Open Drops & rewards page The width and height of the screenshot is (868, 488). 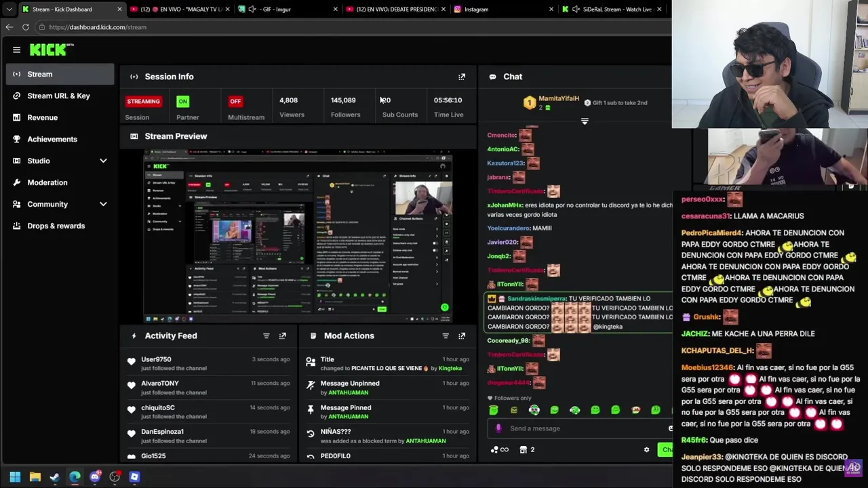(60, 226)
